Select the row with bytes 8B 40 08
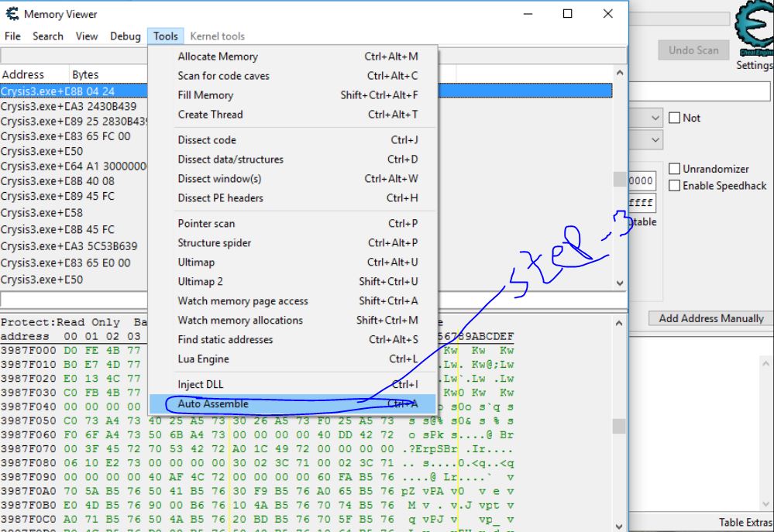This screenshot has width=774, height=532. [x=74, y=181]
